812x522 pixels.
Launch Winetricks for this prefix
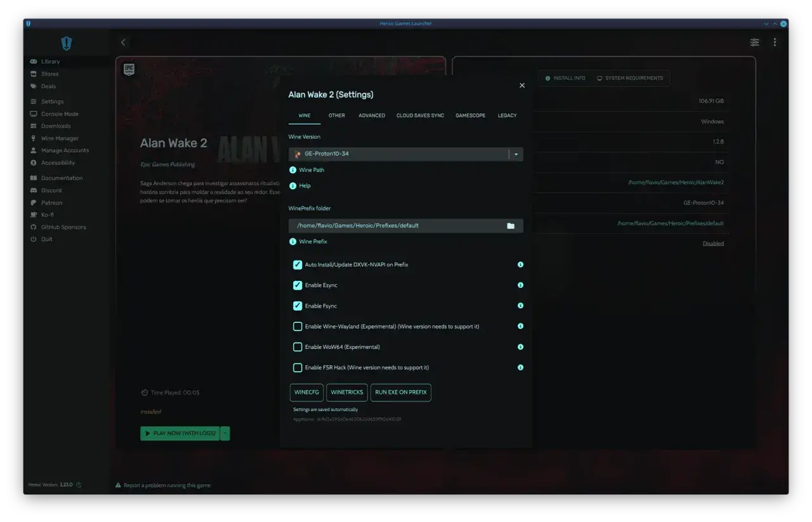click(x=347, y=393)
